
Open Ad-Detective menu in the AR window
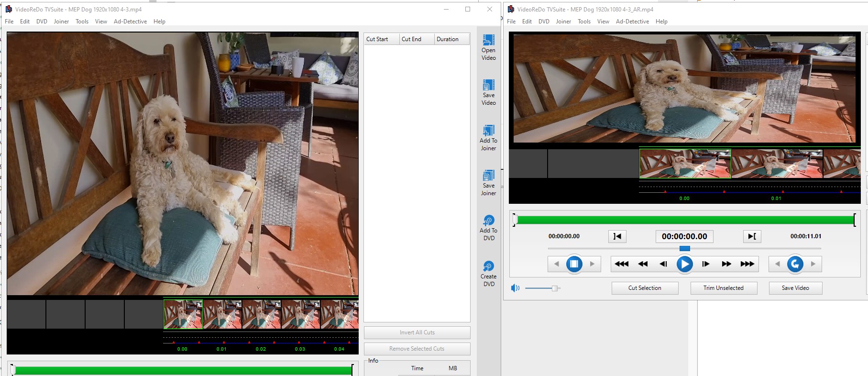(x=632, y=22)
